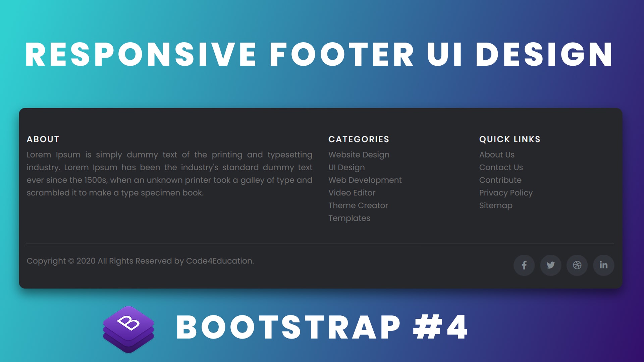Click the UI Design category link

click(x=346, y=167)
